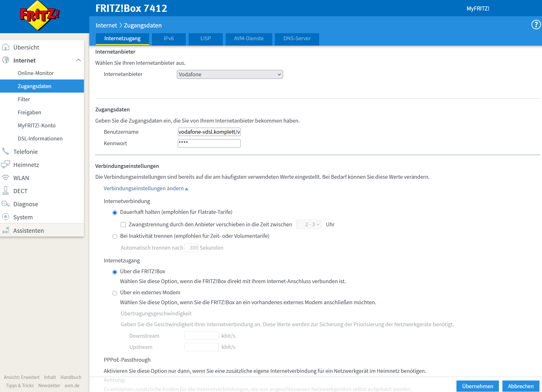Click the 300 Sekunden input field
The width and height of the screenshot is (542, 392).
click(192, 248)
